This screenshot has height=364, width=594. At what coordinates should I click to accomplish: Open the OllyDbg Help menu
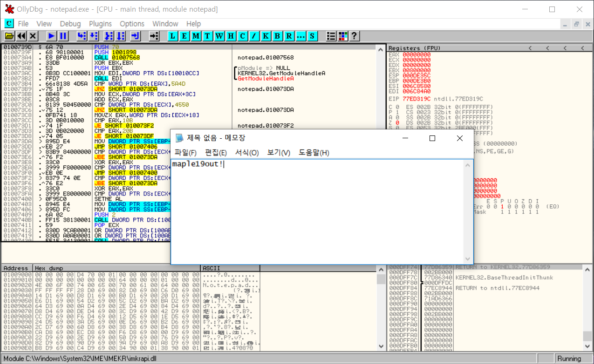click(x=193, y=24)
